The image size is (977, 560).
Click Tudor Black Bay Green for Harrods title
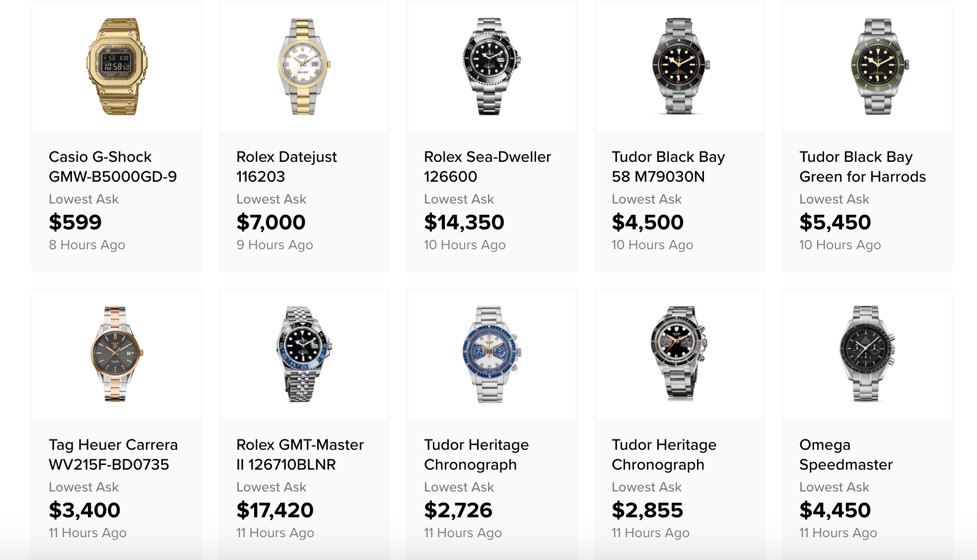pos(862,167)
